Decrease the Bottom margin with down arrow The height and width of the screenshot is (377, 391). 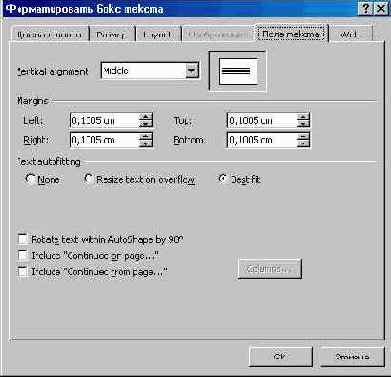click(x=303, y=143)
